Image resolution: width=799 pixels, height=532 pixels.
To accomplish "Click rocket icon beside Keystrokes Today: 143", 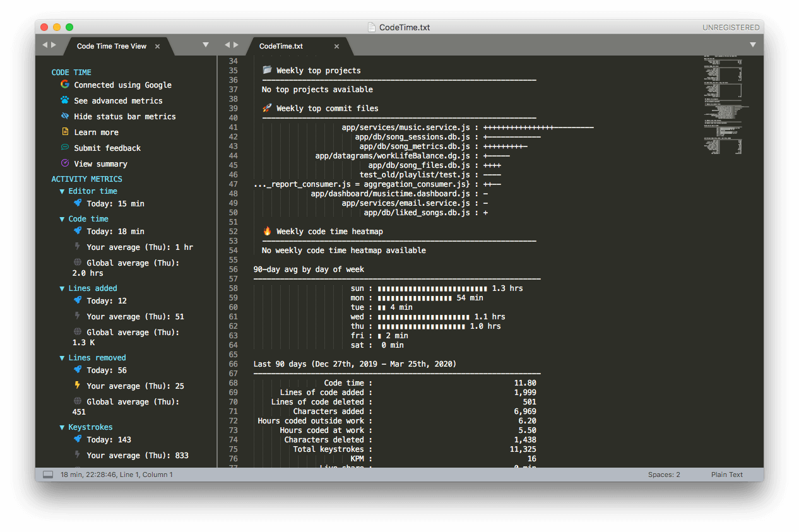I will pos(78,439).
